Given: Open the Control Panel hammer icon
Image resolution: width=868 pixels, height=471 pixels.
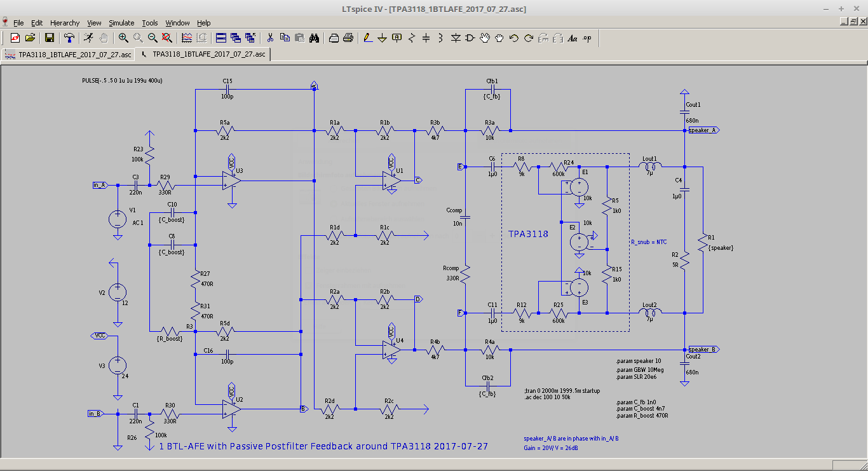Looking at the screenshot, I should (x=69, y=38).
